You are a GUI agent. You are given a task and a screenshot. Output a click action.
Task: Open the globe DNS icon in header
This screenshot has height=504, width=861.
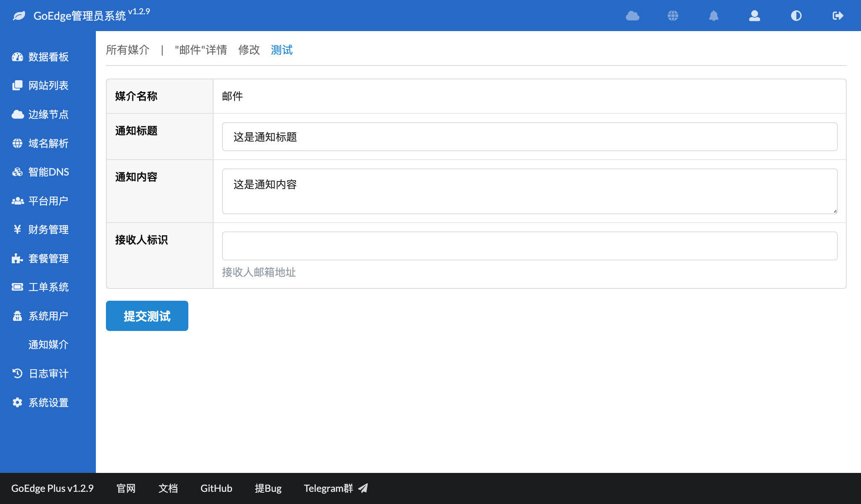[x=673, y=16]
